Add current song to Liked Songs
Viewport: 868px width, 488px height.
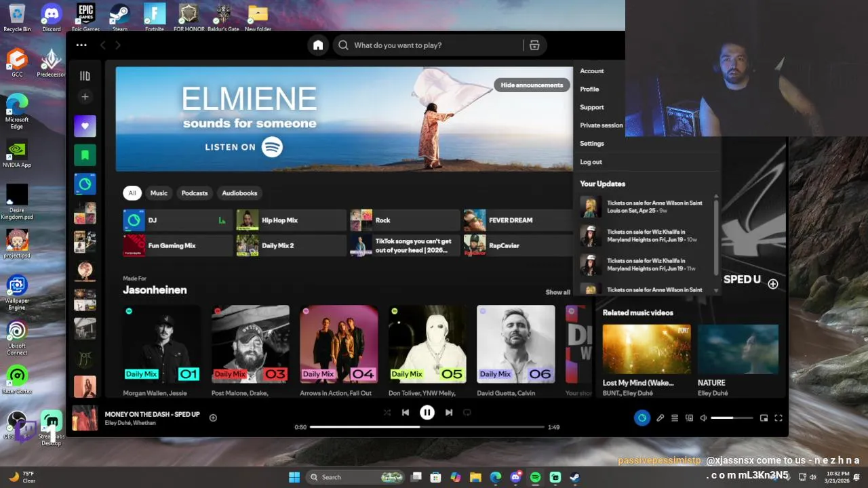[x=213, y=418]
